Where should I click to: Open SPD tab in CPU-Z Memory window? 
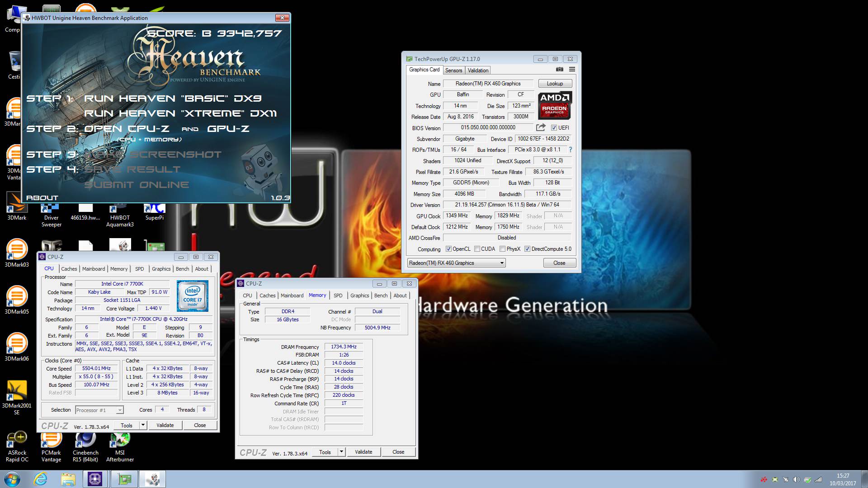coord(338,296)
